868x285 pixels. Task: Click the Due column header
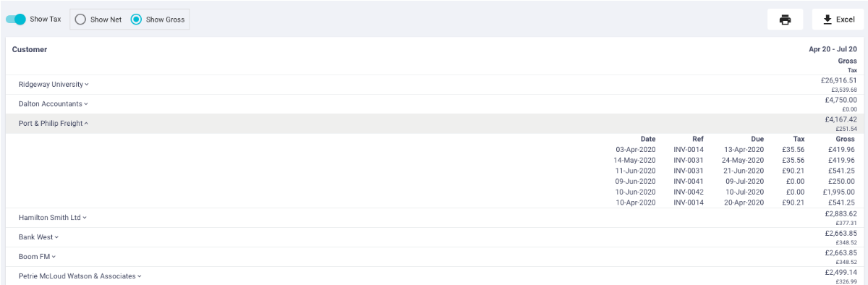tap(757, 139)
